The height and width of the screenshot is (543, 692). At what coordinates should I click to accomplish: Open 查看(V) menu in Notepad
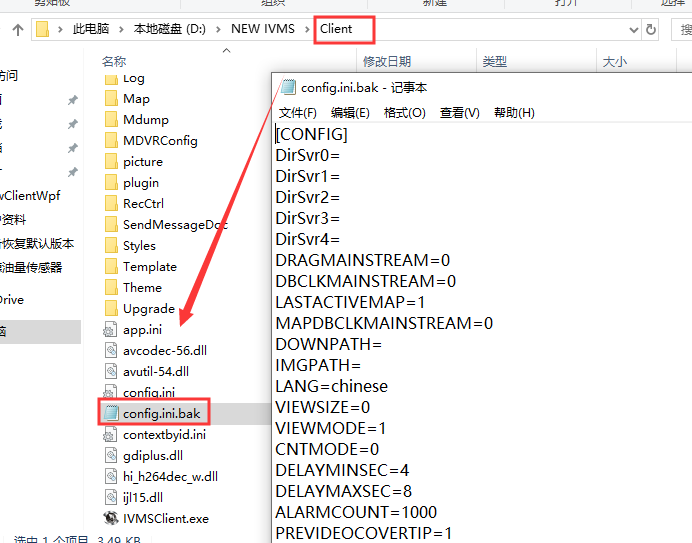tap(459, 113)
